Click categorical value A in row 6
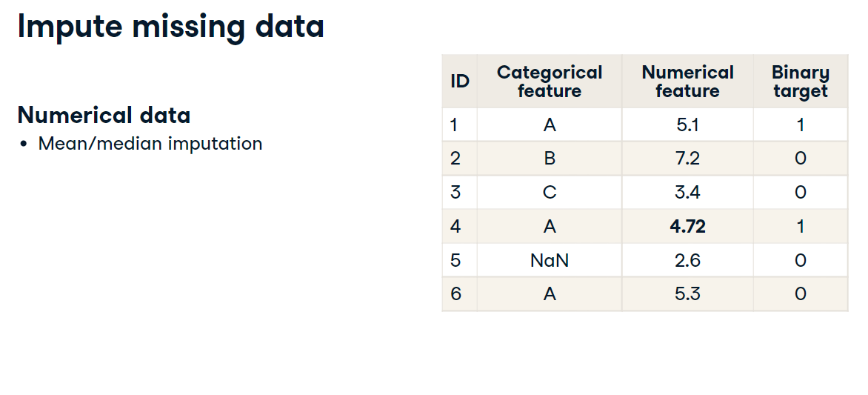This screenshot has height=395, width=868. [x=549, y=293]
